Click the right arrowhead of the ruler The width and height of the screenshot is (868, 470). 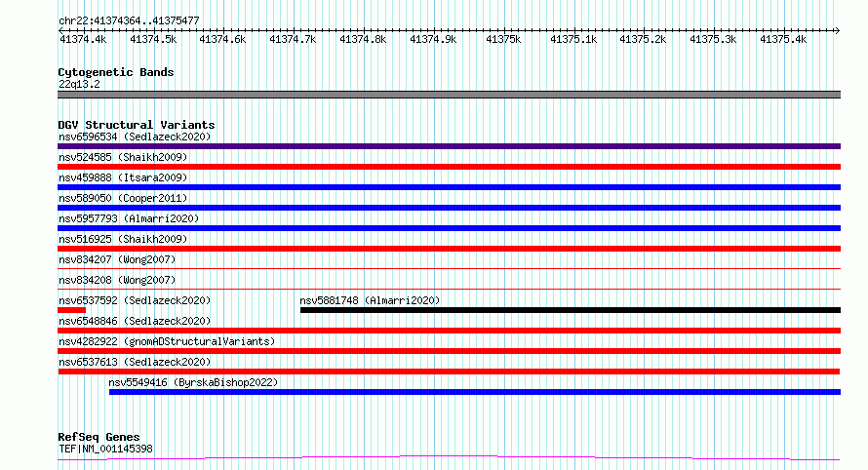click(x=838, y=31)
